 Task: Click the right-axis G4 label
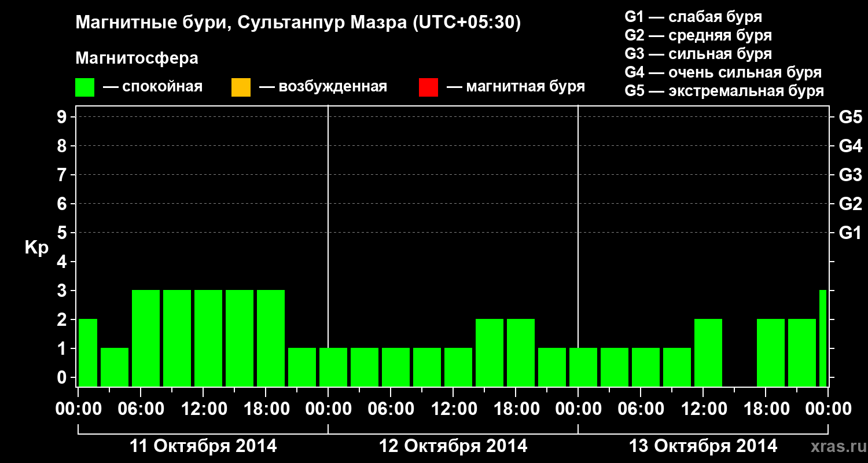coord(850,146)
